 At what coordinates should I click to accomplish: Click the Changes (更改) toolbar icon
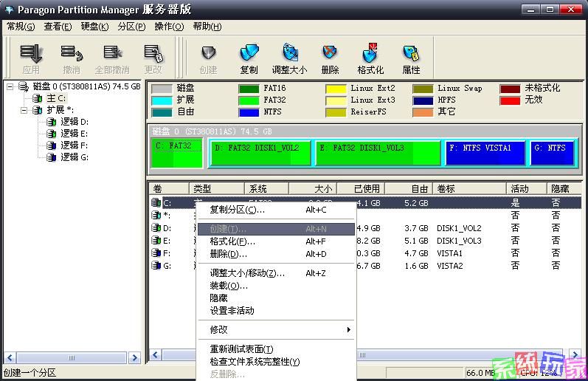pos(153,53)
